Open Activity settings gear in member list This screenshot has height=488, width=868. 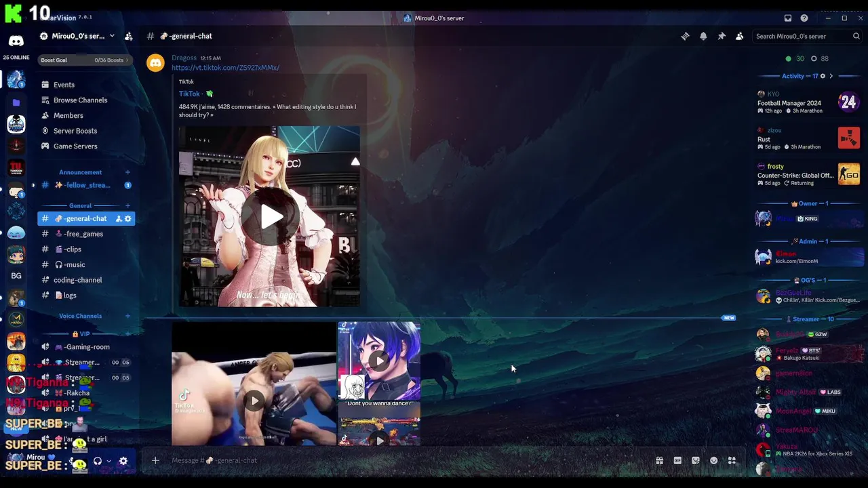pyautogui.click(x=823, y=76)
